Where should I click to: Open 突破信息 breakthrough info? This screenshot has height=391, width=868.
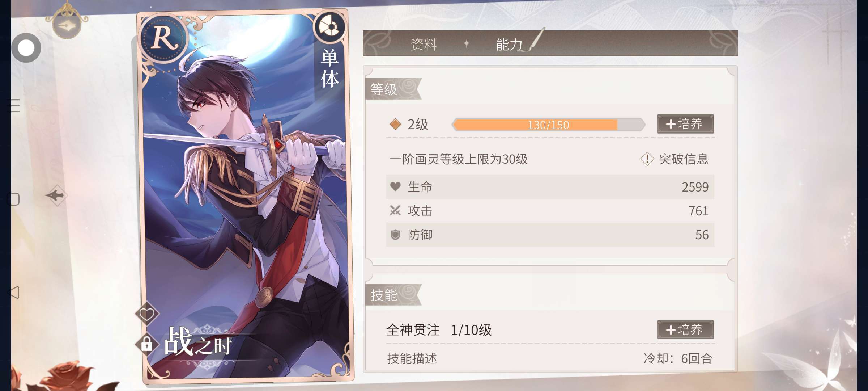point(675,159)
